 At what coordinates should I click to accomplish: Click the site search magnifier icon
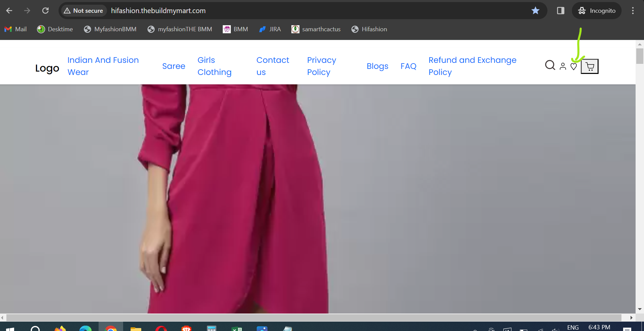pyautogui.click(x=550, y=65)
